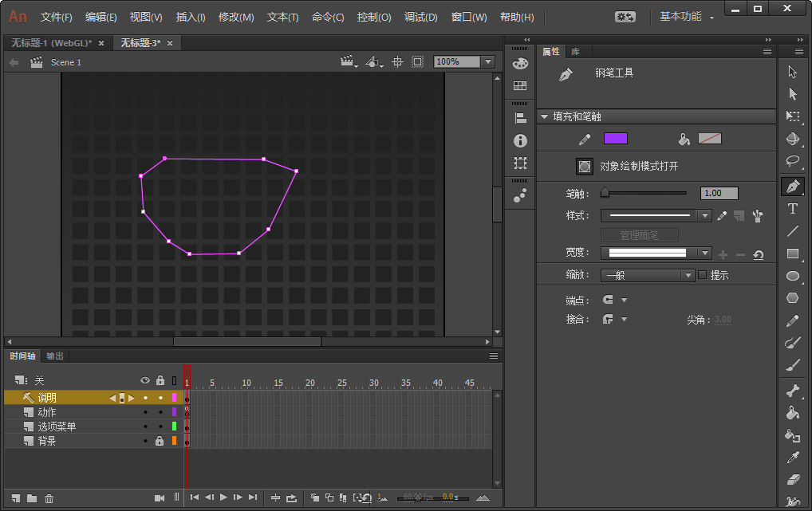The height and width of the screenshot is (511, 812).
Task: Hide the 动作 layer
Action: (x=145, y=411)
